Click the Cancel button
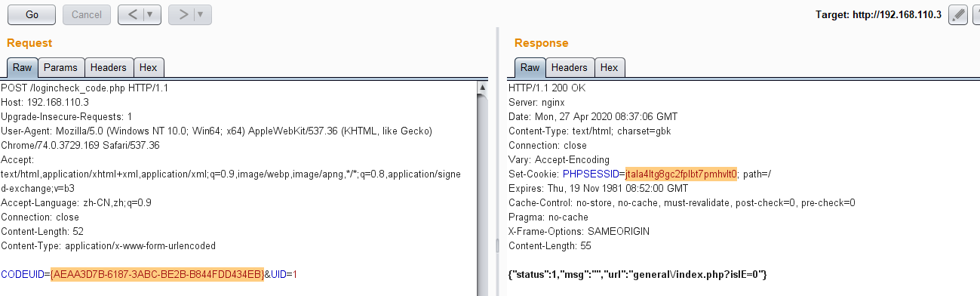980x296 pixels. click(x=87, y=14)
